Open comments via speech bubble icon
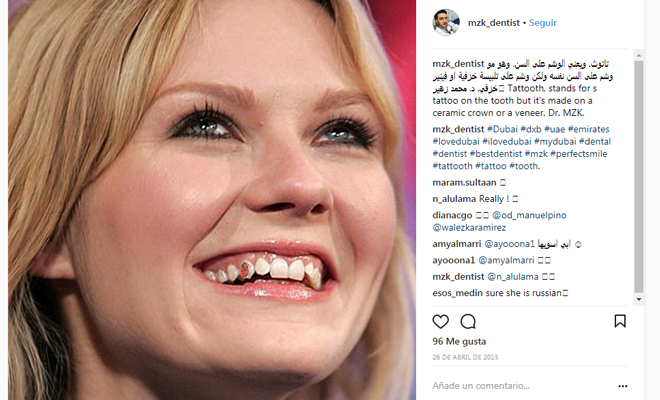Screen dimensions: 660x400 (468, 322)
